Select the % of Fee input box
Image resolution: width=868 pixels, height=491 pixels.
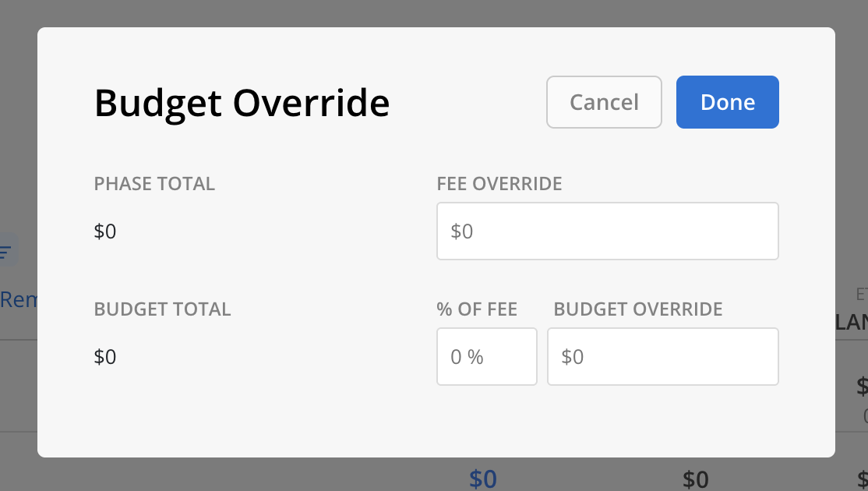(x=486, y=356)
